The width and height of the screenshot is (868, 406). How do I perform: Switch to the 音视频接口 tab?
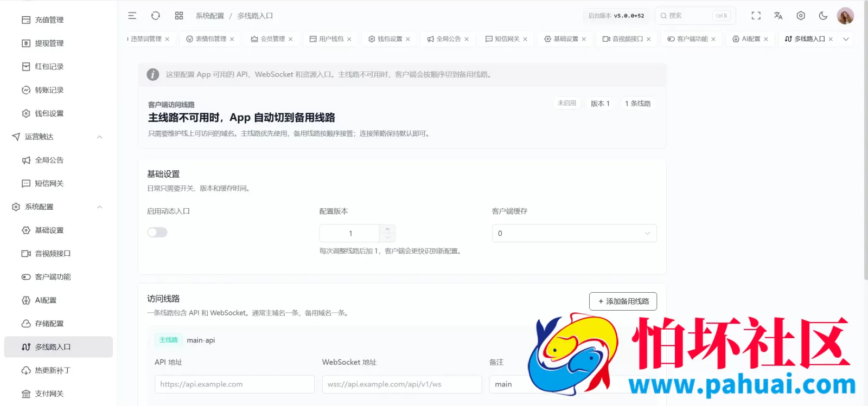point(627,39)
